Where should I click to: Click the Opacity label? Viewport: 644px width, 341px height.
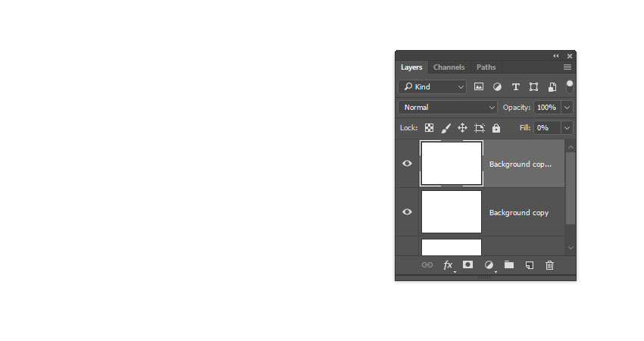[517, 108]
